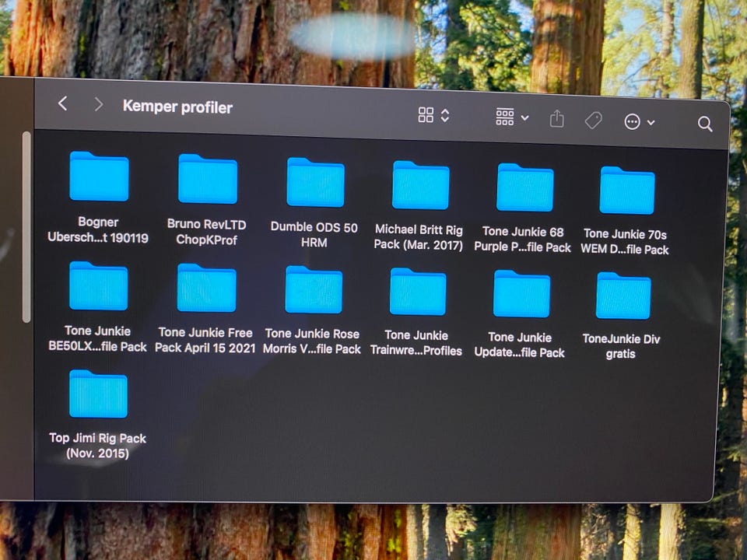Click the label 'ToneJunkie Div gratis'

click(621, 346)
